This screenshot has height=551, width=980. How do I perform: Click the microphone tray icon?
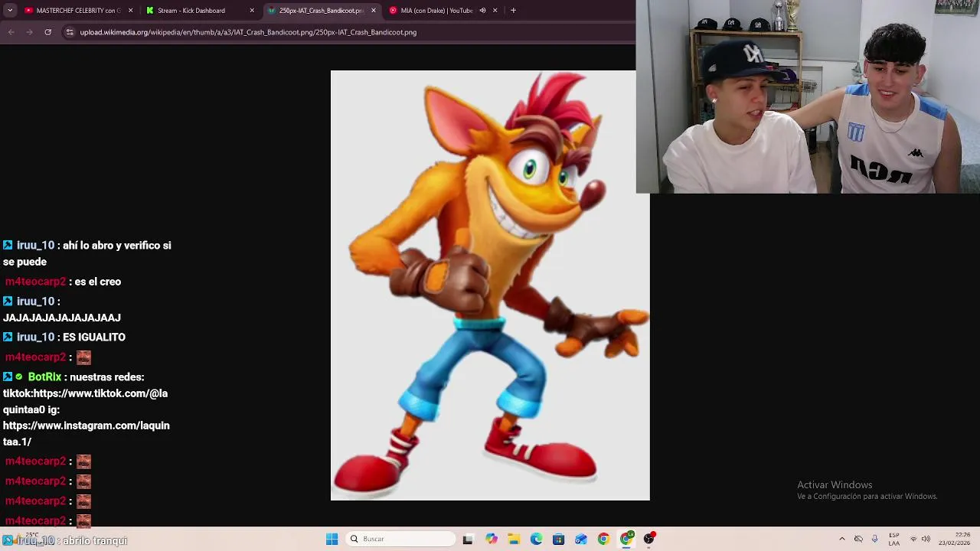(874, 539)
